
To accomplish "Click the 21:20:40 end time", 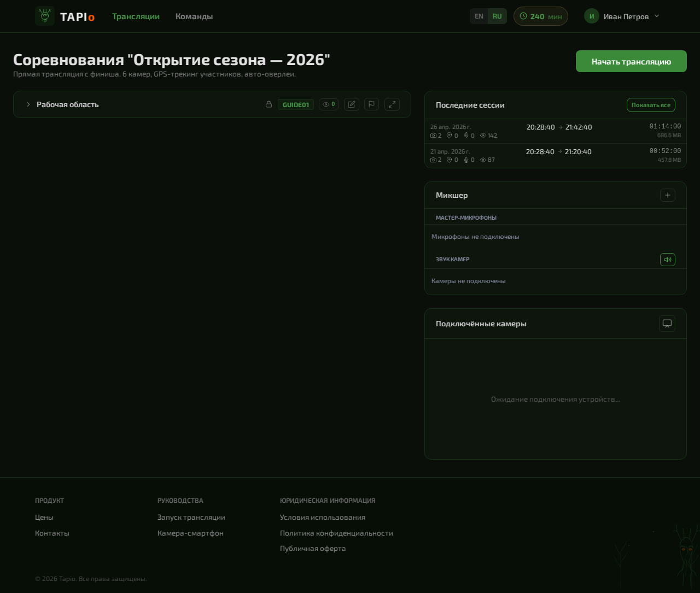I will (578, 151).
